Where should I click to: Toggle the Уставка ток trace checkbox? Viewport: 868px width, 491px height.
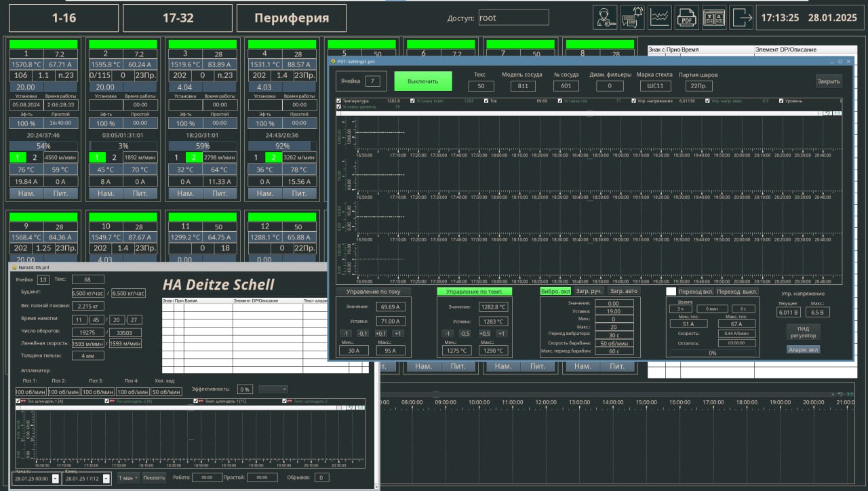(x=560, y=101)
